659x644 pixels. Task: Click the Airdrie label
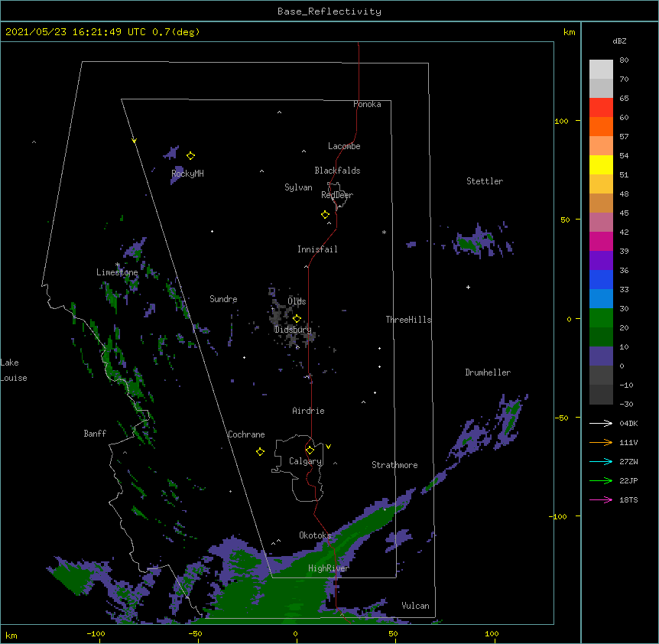[309, 411]
